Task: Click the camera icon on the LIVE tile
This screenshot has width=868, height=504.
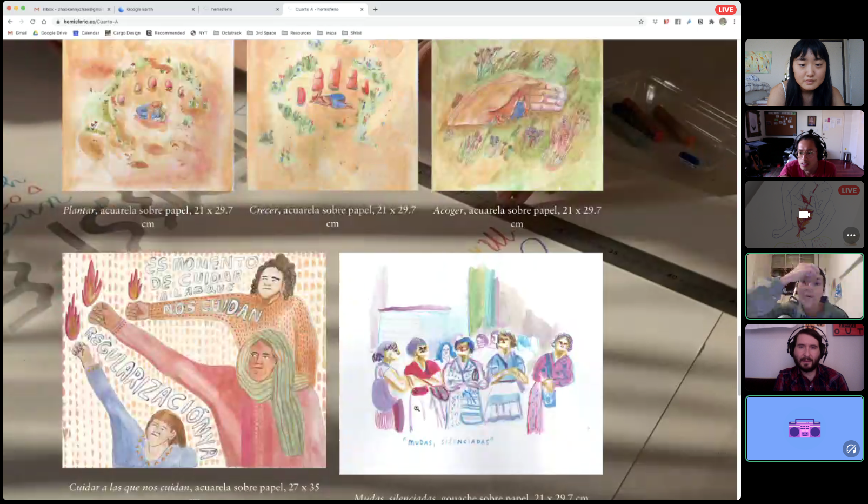Action: (x=804, y=215)
